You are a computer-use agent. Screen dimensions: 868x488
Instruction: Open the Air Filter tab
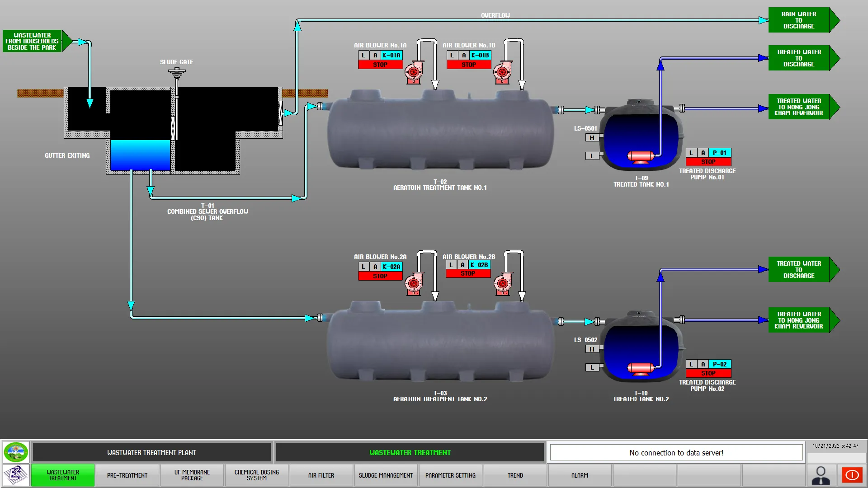[321, 475]
